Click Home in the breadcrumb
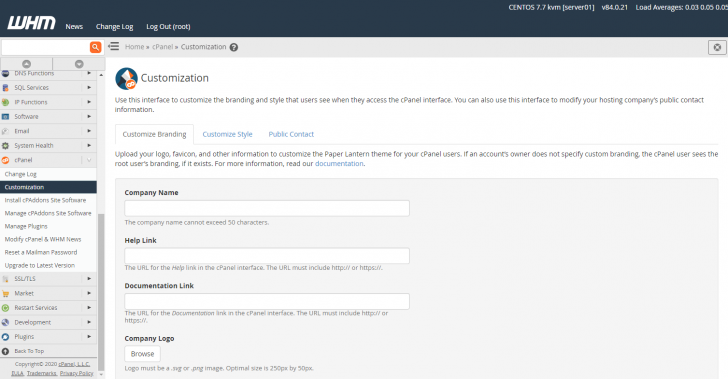 [134, 47]
